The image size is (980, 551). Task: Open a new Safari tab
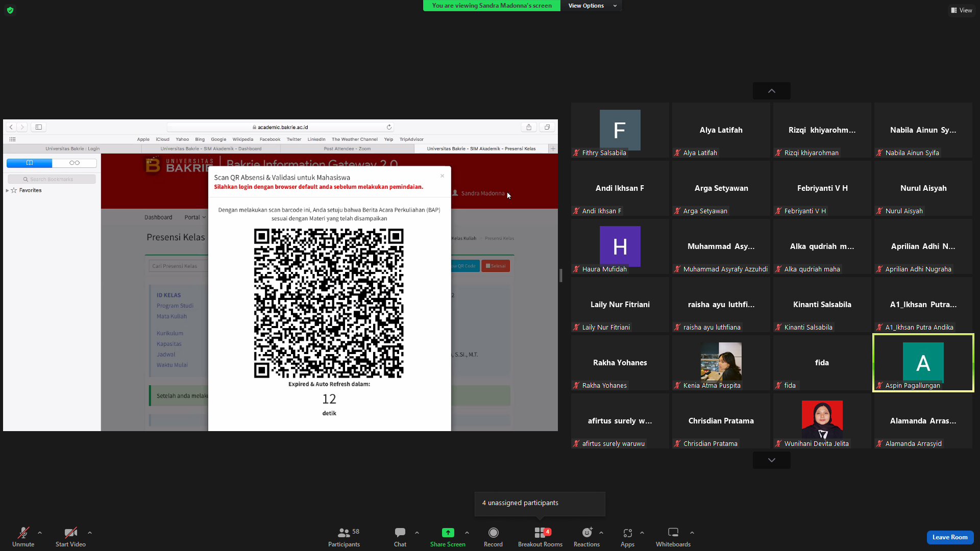tap(553, 149)
